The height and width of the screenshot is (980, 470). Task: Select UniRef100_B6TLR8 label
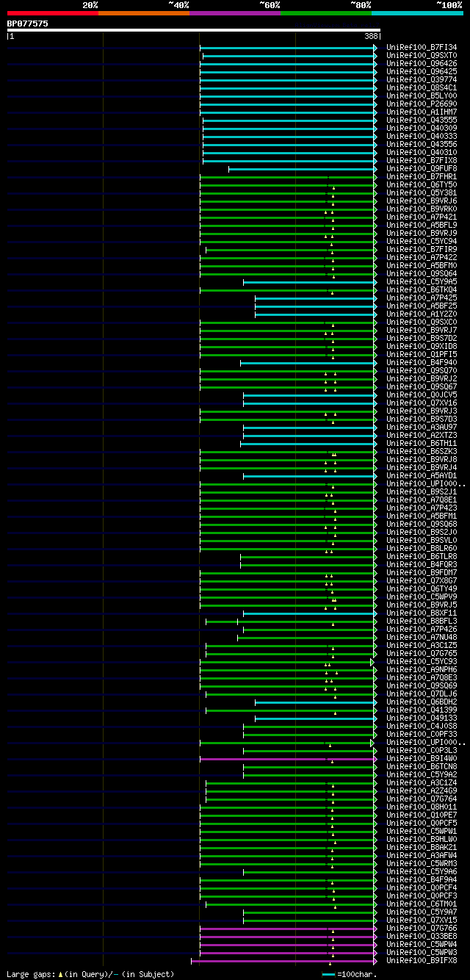pos(422,557)
